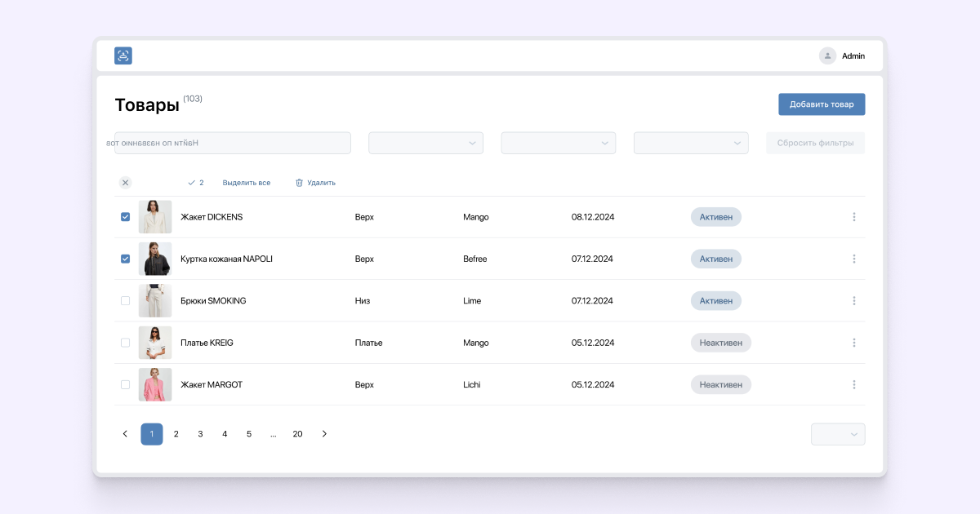
Task: Click the trash icon to delete selected
Action: (299, 183)
